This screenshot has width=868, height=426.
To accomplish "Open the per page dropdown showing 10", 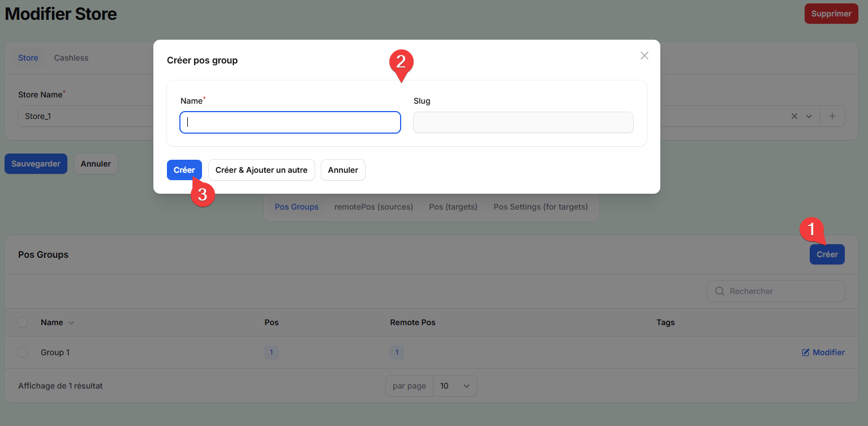I will point(455,386).
